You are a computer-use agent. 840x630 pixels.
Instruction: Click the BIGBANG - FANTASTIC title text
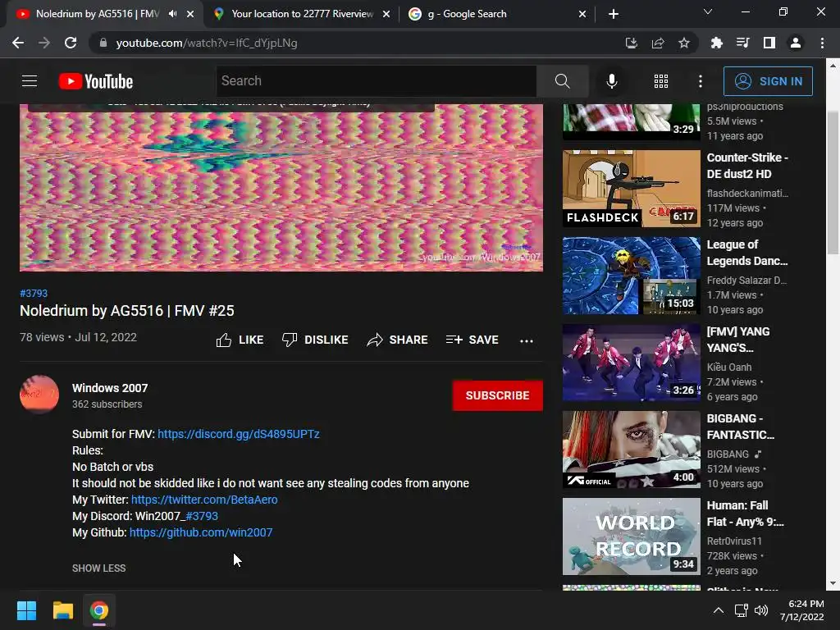(x=741, y=427)
